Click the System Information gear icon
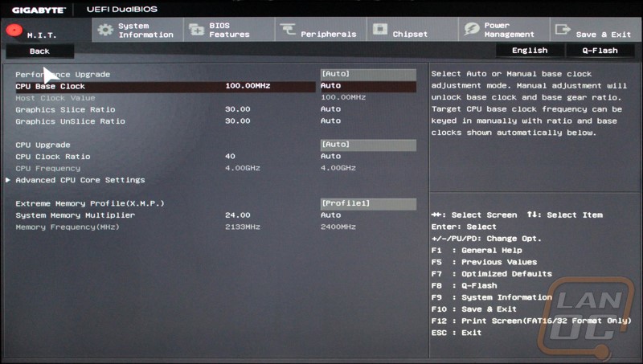The width and height of the screenshot is (643, 364). (105, 30)
